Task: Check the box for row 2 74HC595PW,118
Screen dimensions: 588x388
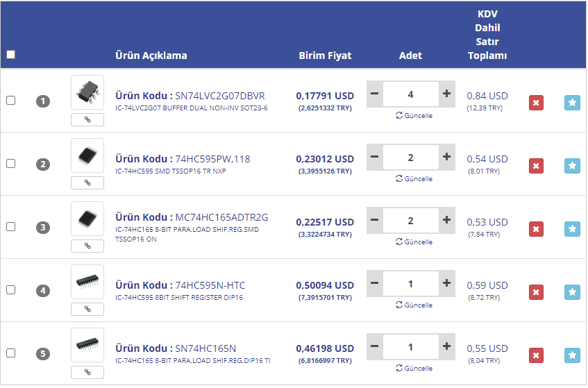Action: 10,164
